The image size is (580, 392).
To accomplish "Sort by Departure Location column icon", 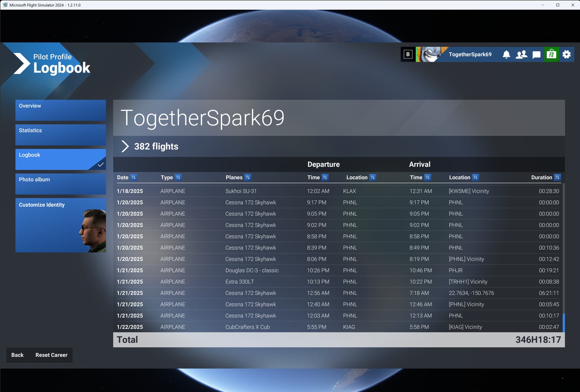I will pos(372,177).
